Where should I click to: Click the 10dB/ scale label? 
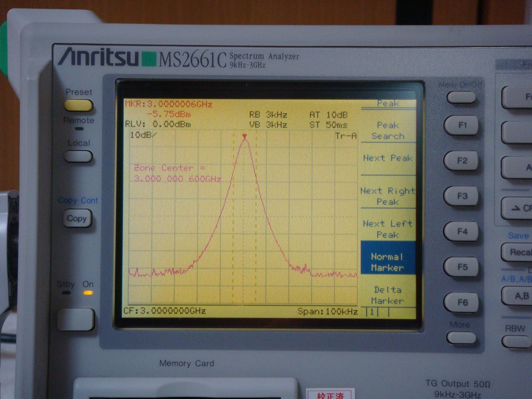[143, 135]
